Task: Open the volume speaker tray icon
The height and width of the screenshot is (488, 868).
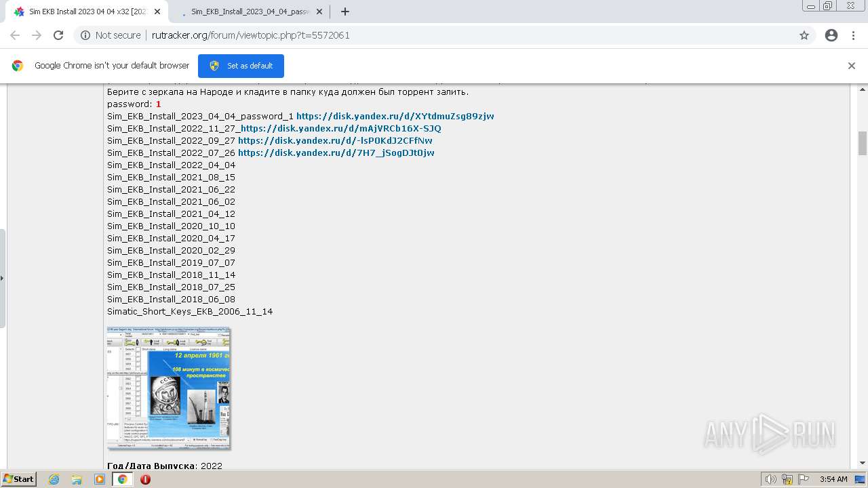Action: coord(771,479)
